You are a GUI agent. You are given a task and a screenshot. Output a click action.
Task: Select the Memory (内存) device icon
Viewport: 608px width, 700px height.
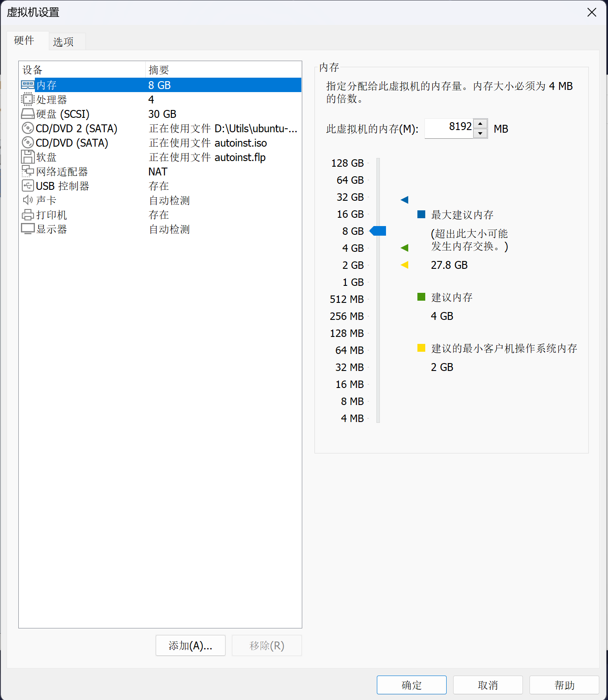point(28,85)
